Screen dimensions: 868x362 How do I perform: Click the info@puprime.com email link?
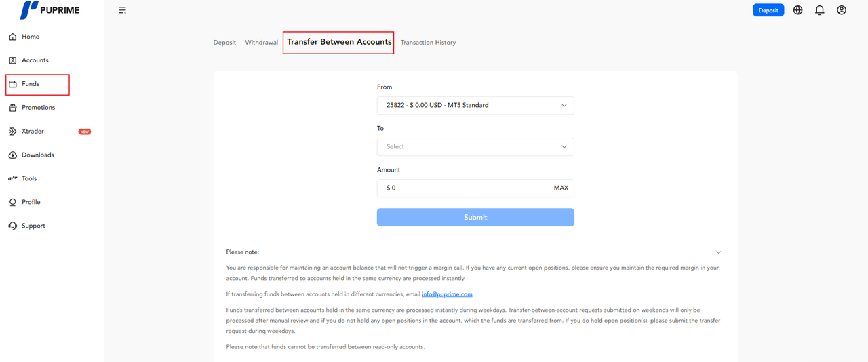pyautogui.click(x=447, y=294)
